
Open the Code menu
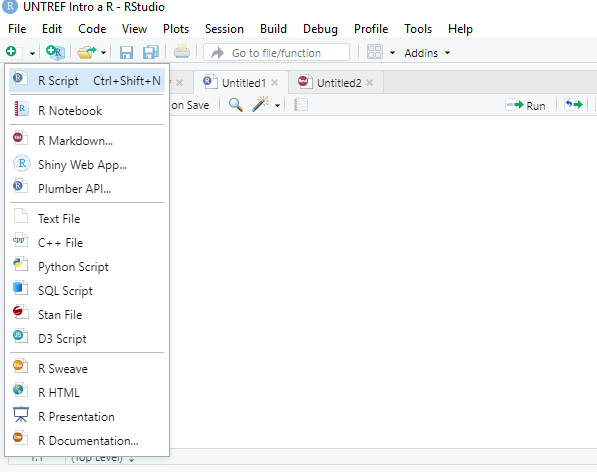[x=92, y=29]
